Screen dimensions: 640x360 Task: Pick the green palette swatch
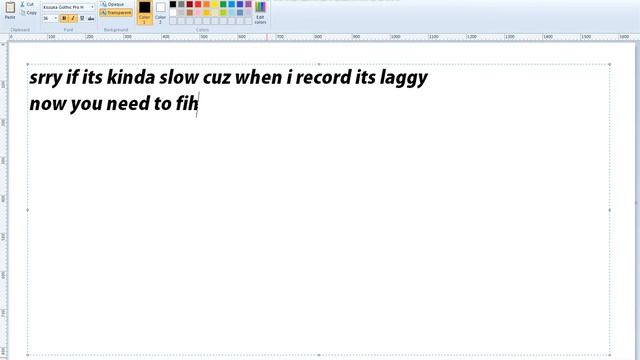tap(223, 4)
